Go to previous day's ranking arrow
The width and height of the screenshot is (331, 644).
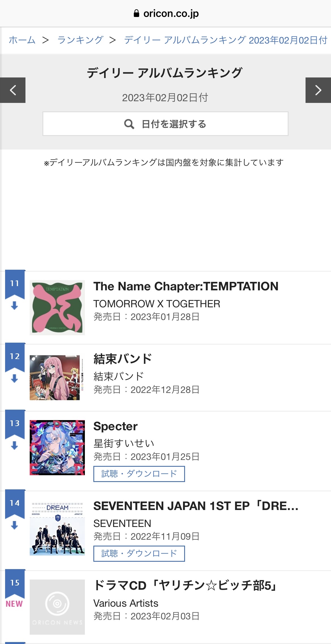click(x=13, y=90)
